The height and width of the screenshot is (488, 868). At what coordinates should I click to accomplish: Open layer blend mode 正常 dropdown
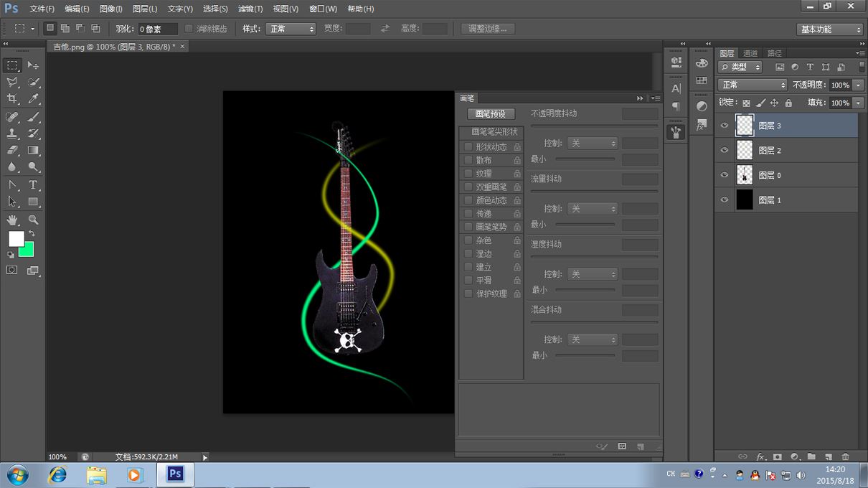click(753, 85)
